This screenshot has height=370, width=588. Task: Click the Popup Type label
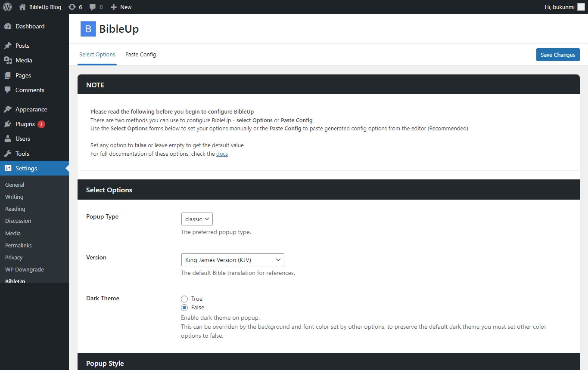coord(102,216)
